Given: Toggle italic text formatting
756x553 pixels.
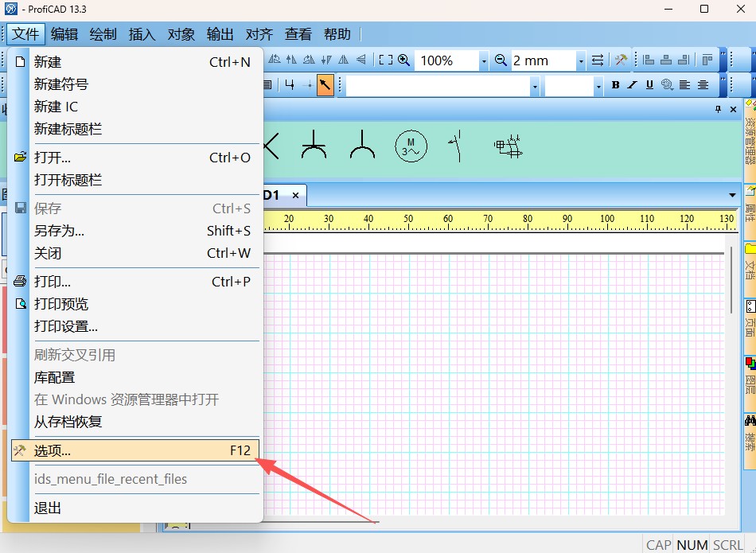Looking at the screenshot, I should click(x=632, y=85).
